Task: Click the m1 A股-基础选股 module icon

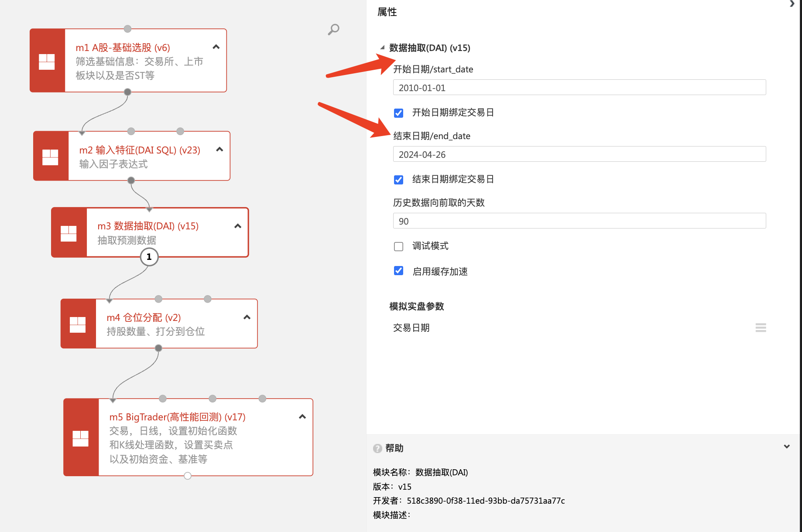Action: point(47,61)
